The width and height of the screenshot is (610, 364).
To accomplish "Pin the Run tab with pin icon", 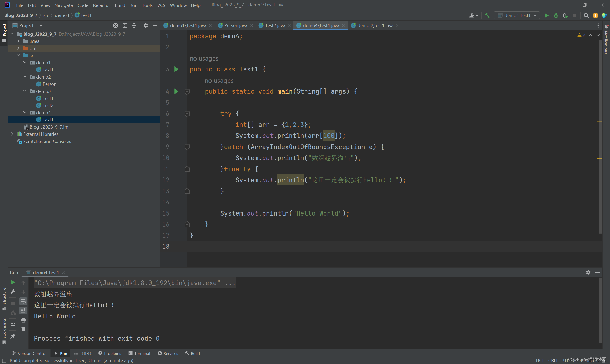I will tap(13, 336).
